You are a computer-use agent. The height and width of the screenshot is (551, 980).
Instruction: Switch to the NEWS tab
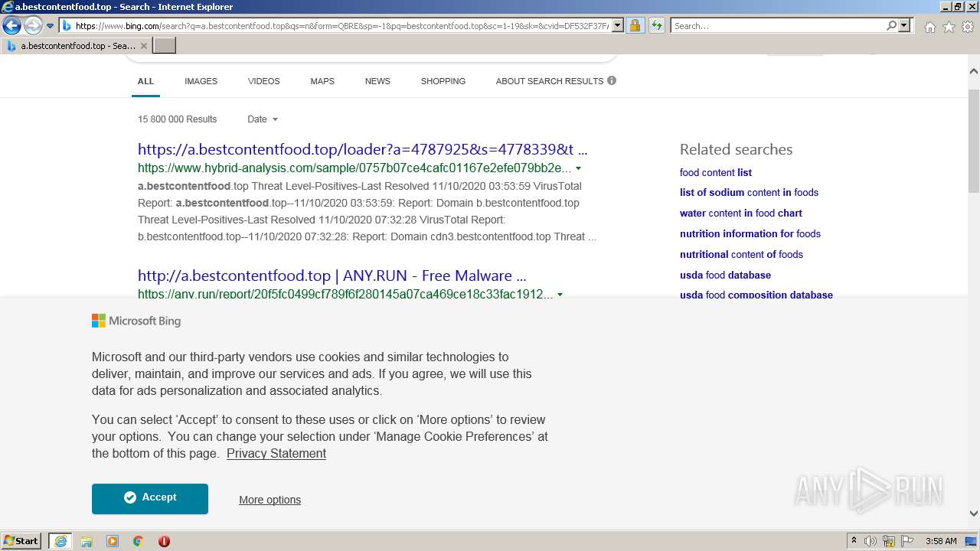click(377, 81)
